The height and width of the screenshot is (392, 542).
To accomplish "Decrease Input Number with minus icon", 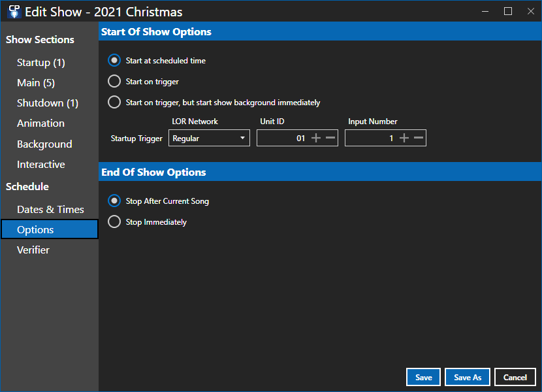I will pyautogui.click(x=419, y=138).
